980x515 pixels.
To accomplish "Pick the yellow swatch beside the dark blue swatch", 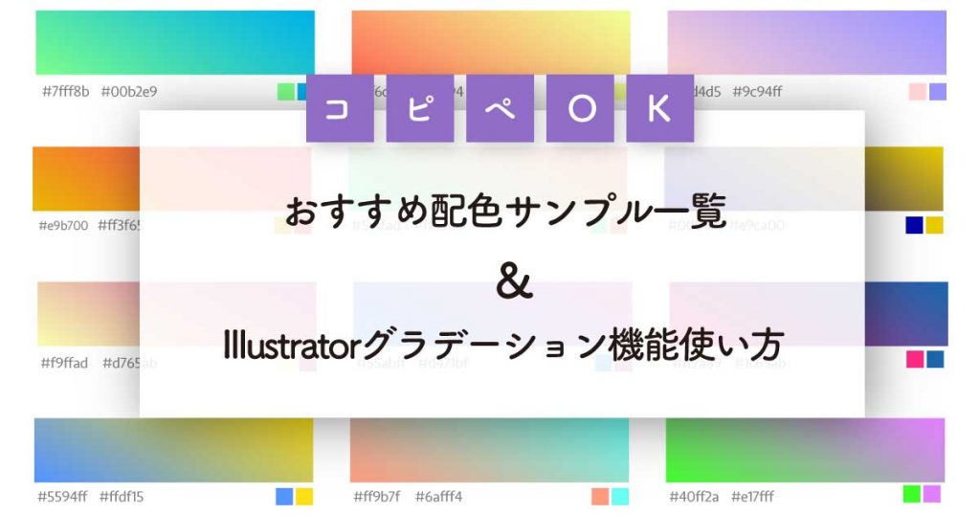I will click(934, 225).
